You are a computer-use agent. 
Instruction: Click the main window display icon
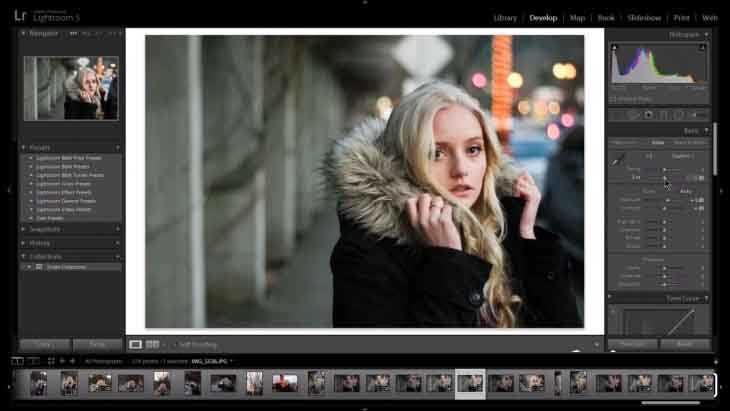coord(17,360)
